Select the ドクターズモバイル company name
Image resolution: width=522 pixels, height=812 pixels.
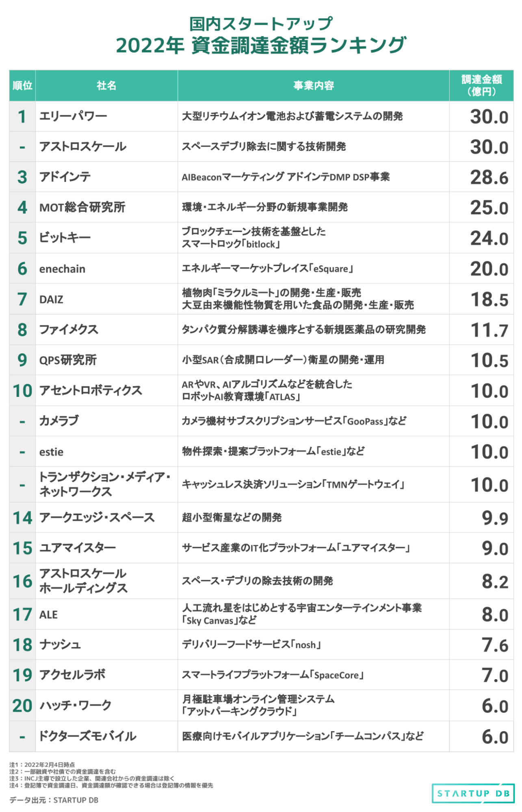pyautogui.click(x=87, y=736)
